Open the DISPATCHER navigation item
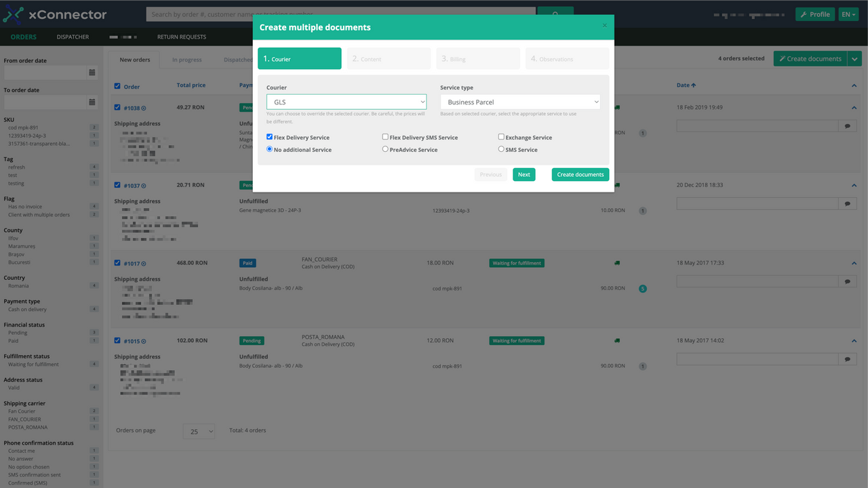Viewport: 868px width, 488px height. [x=73, y=37]
